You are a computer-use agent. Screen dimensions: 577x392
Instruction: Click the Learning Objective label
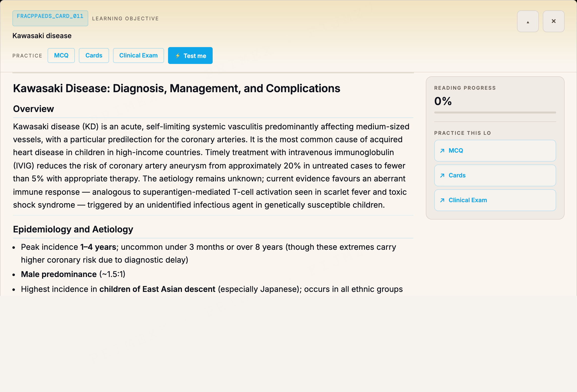coord(125,19)
